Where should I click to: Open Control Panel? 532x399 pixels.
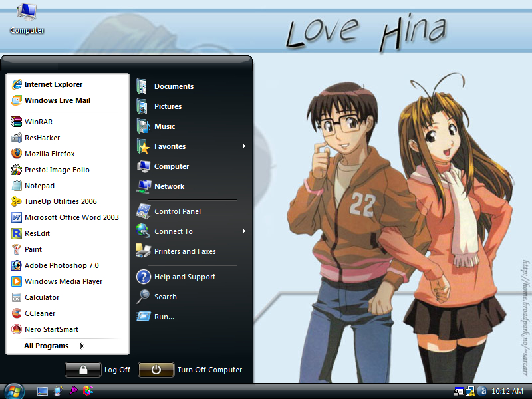point(169,211)
